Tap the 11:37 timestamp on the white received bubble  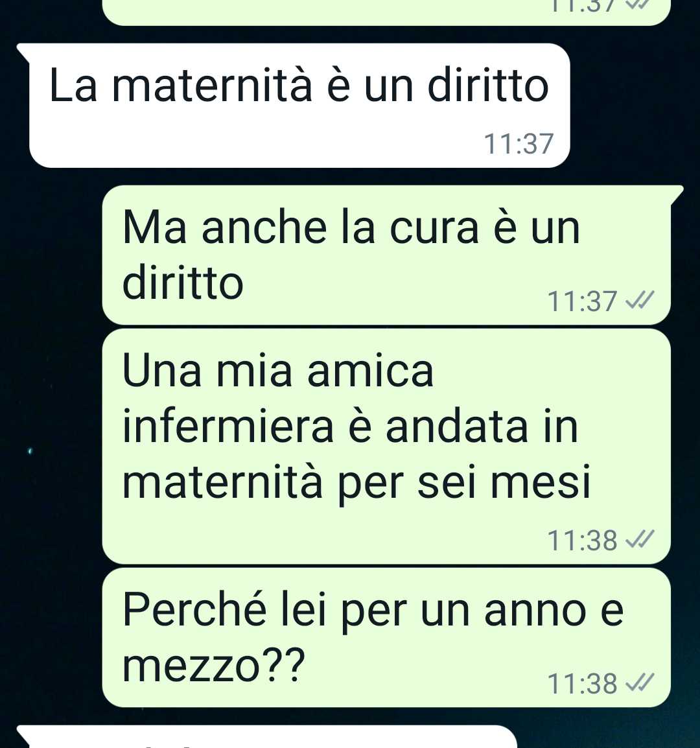[519, 144]
